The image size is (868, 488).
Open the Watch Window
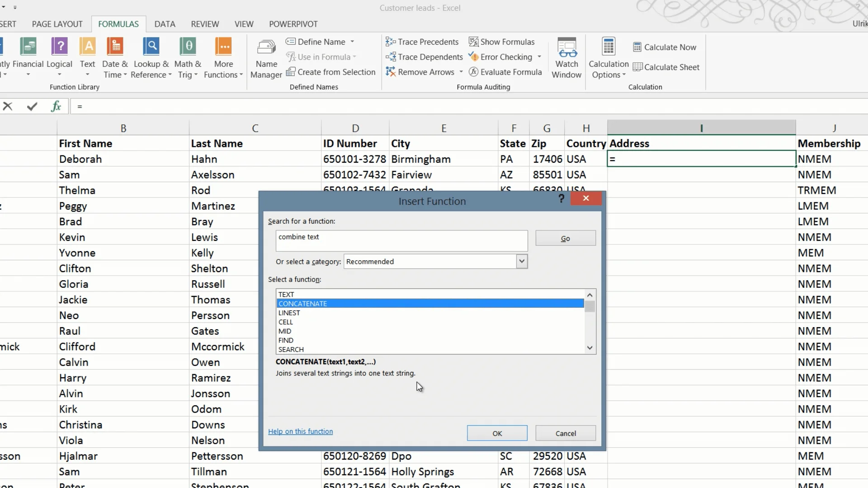click(x=566, y=58)
